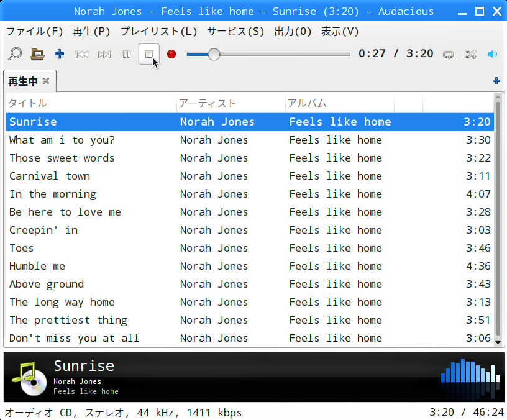Open the 表示(V) menu
Viewport: 507px width, 420px height.
(x=340, y=32)
